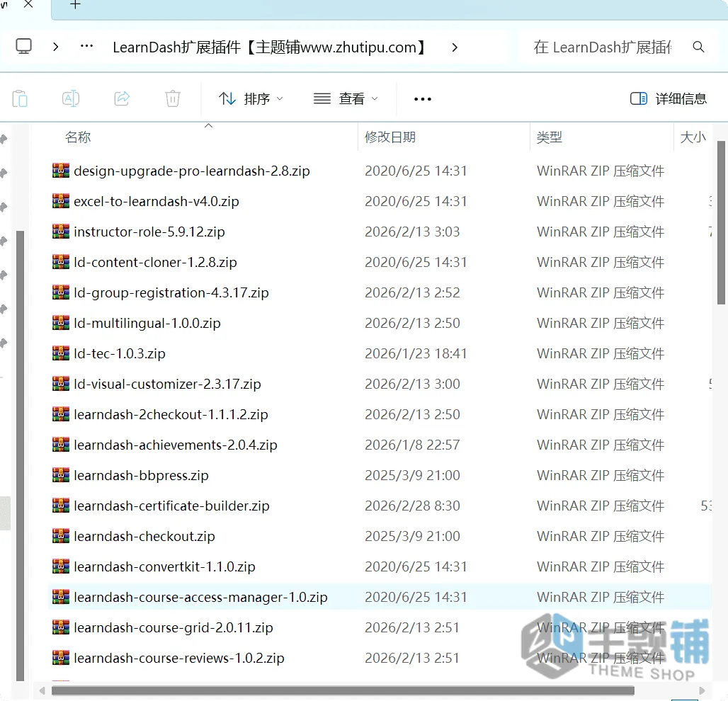
Task: Select design-upgrade-pro-learndash-2.8.zip icon
Action: [61, 171]
